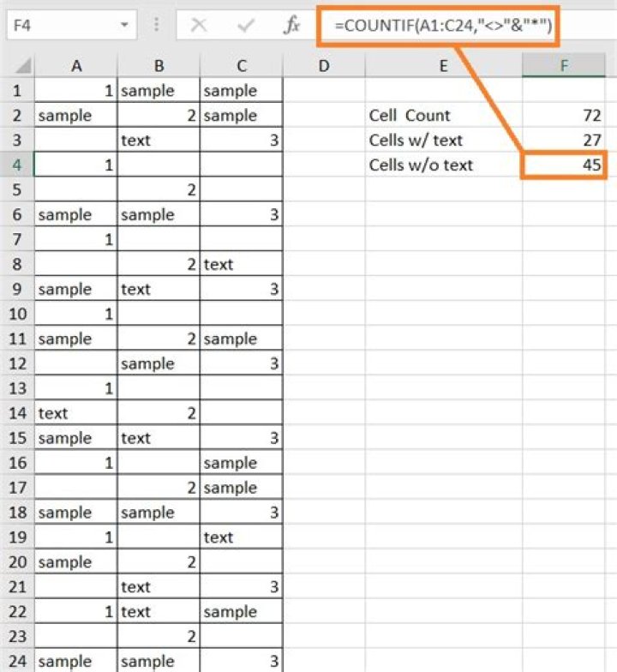
Task: Click the Cancel (X) formula icon
Action: tap(199, 25)
